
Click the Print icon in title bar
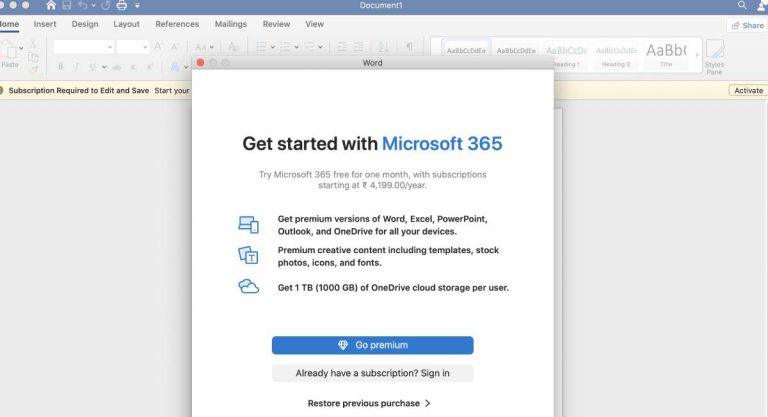coord(121,5)
